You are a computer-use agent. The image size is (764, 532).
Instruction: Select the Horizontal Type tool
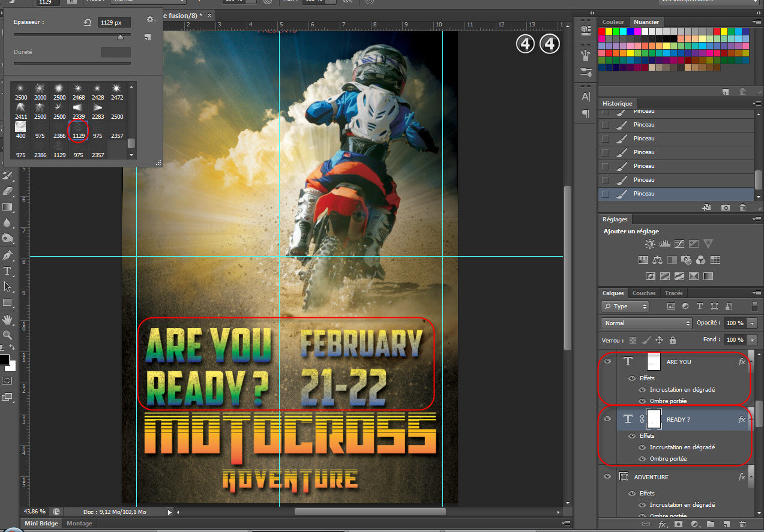pyautogui.click(x=8, y=272)
